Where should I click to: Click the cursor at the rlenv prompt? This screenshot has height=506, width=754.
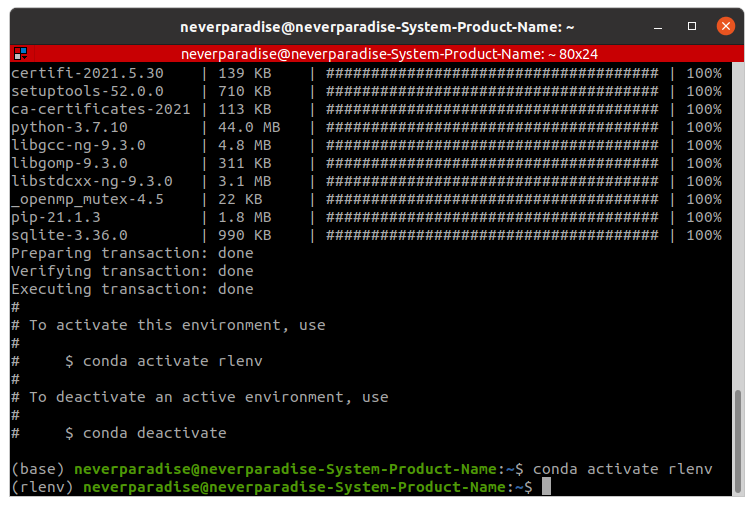[x=546, y=486]
